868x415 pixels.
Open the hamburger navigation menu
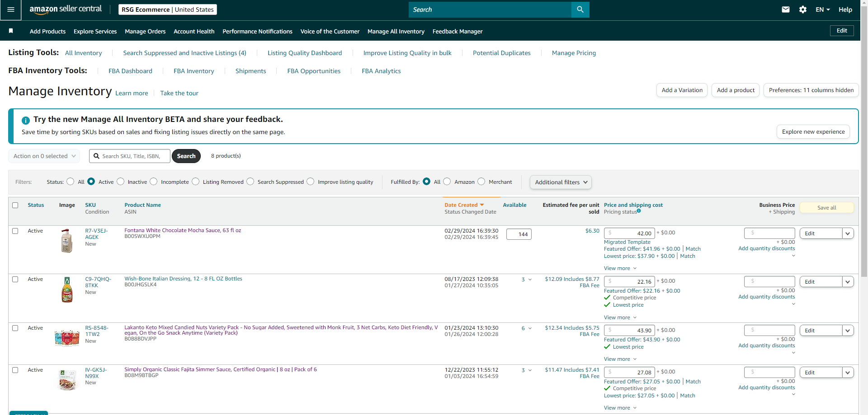pos(11,10)
